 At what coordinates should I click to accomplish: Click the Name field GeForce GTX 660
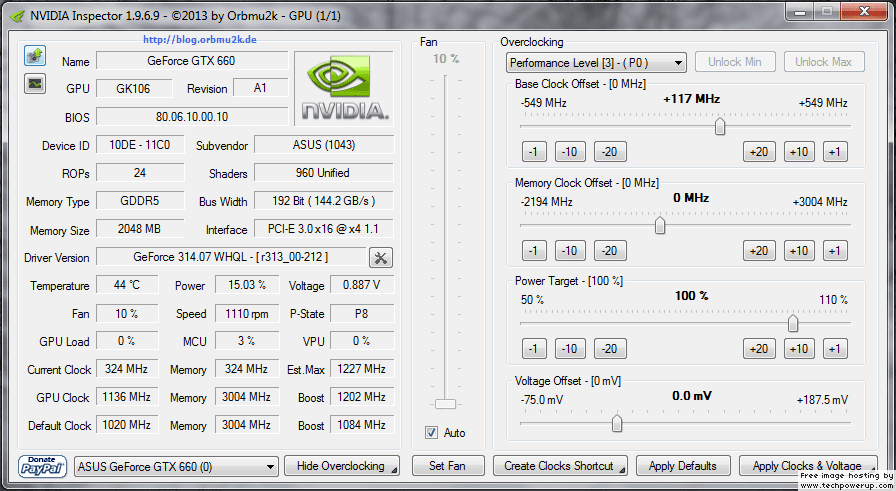(191, 61)
